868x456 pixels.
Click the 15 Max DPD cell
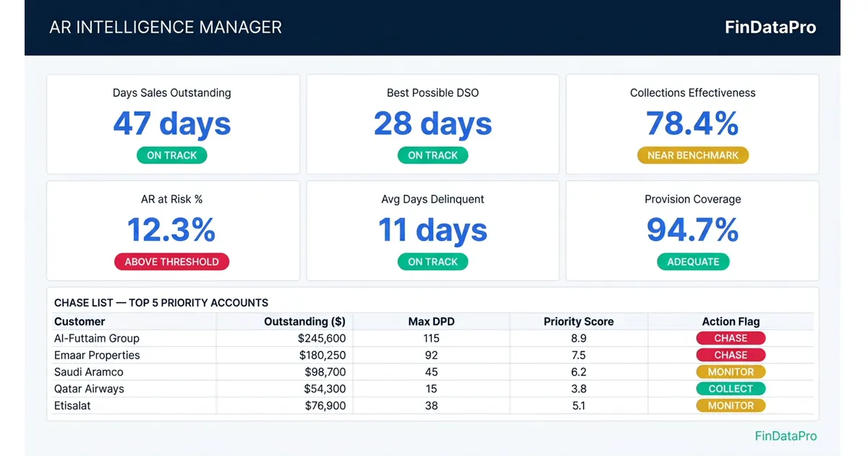click(x=431, y=389)
